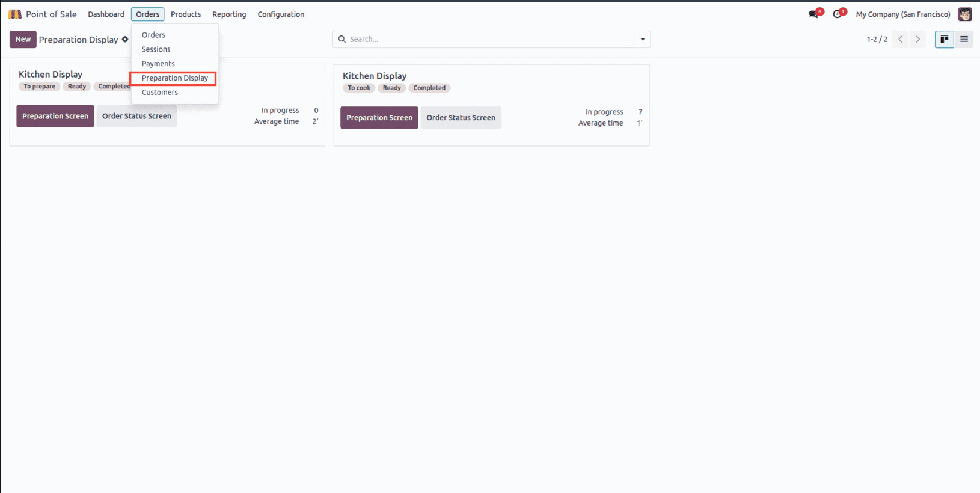The image size is (980, 493).
Task: Open the messages conversation icon
Action: click(815, 14)
